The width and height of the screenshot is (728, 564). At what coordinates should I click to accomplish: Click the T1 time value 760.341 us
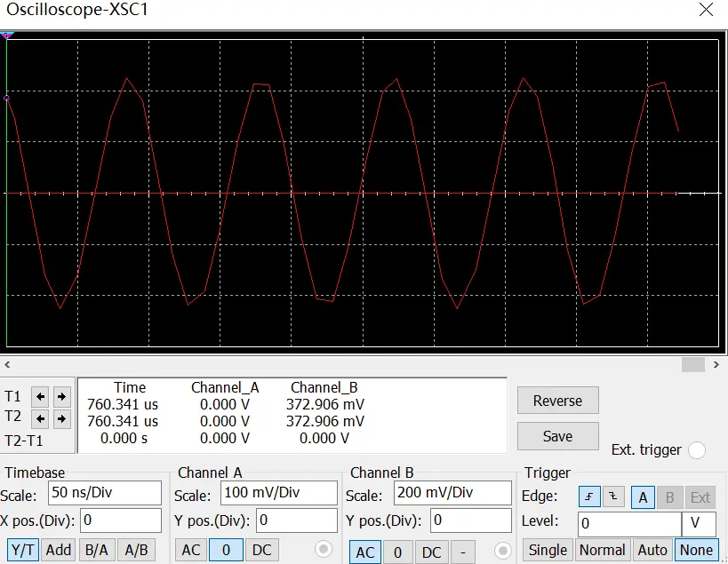coord(123,404)
